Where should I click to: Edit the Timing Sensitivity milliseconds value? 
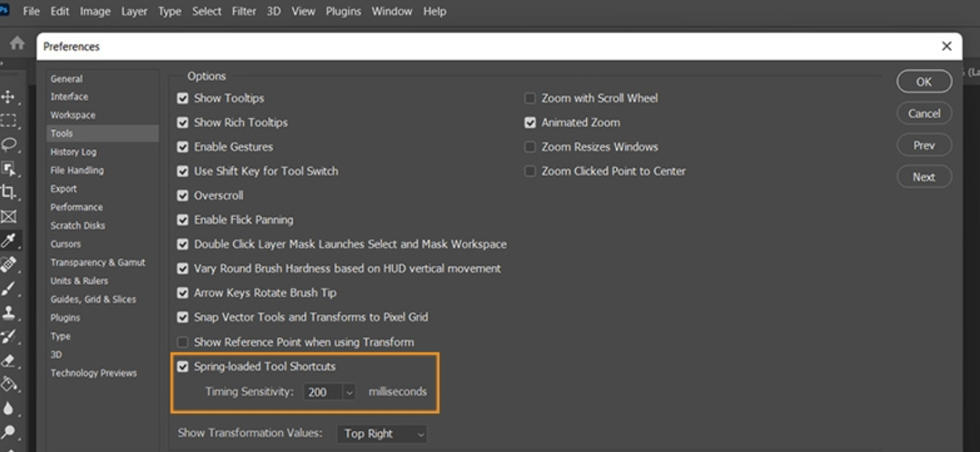tap(323, 392)
